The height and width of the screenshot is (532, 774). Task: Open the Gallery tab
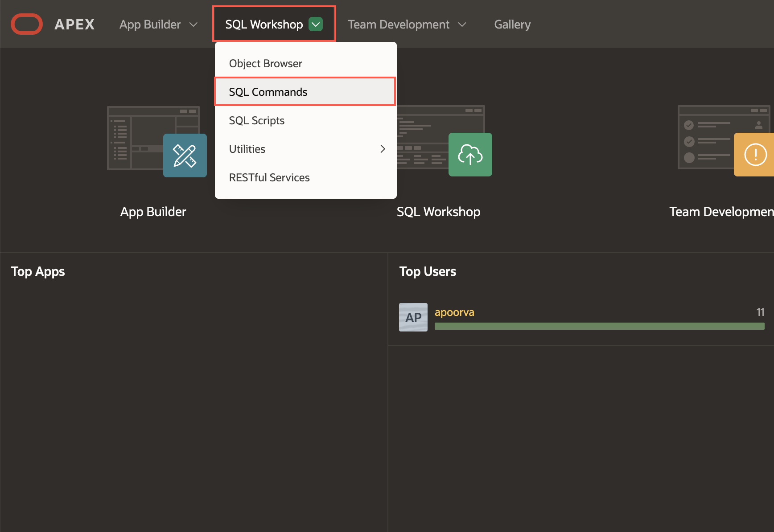pos(512,25)
